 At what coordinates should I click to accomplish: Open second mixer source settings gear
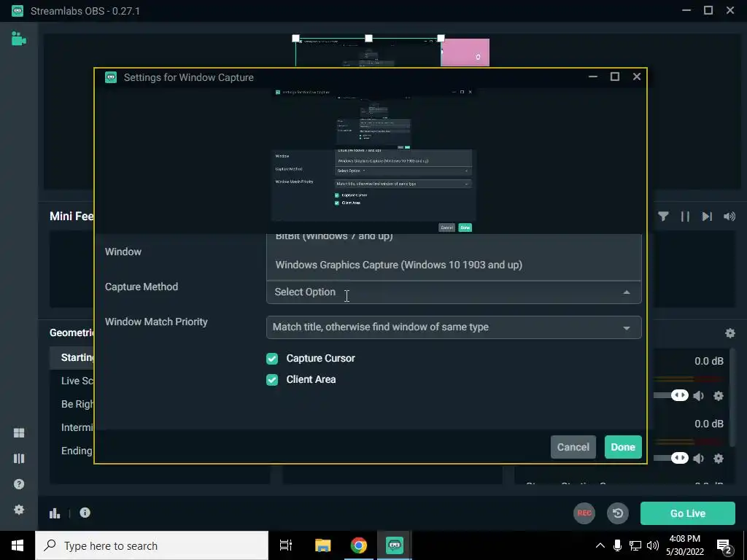719,459
